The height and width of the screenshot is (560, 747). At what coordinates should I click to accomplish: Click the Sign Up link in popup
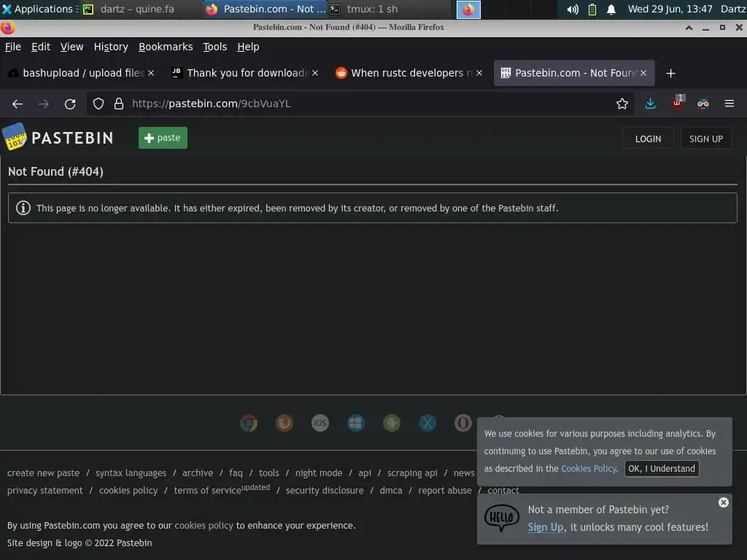(546, 527)
